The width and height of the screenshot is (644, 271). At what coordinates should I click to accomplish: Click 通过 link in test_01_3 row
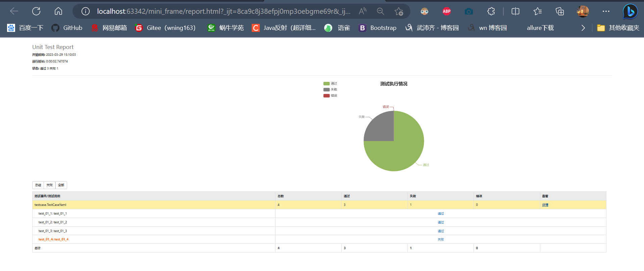coord(441,231)
